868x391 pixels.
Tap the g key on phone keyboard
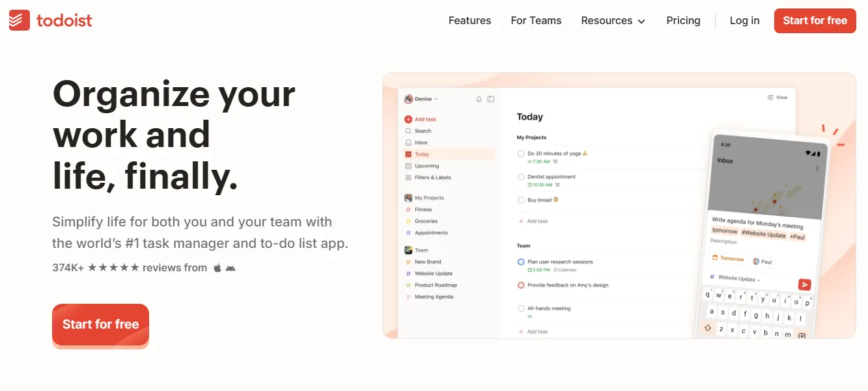click(756, 316)
